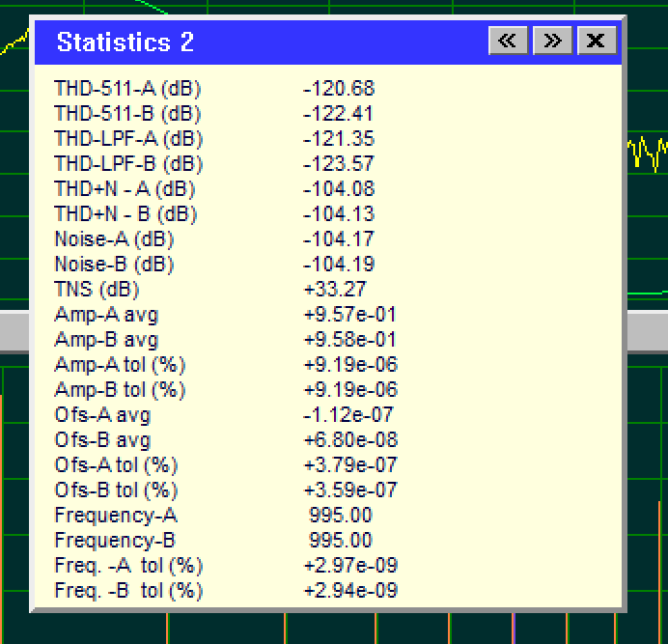Screen dimensions: 668x644
Task: Select value +9.58e-01
Action: coord(349,340)
